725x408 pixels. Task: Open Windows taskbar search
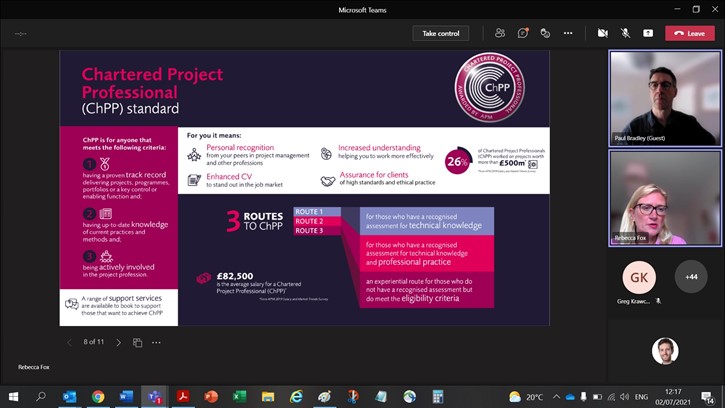coord(41,396)
